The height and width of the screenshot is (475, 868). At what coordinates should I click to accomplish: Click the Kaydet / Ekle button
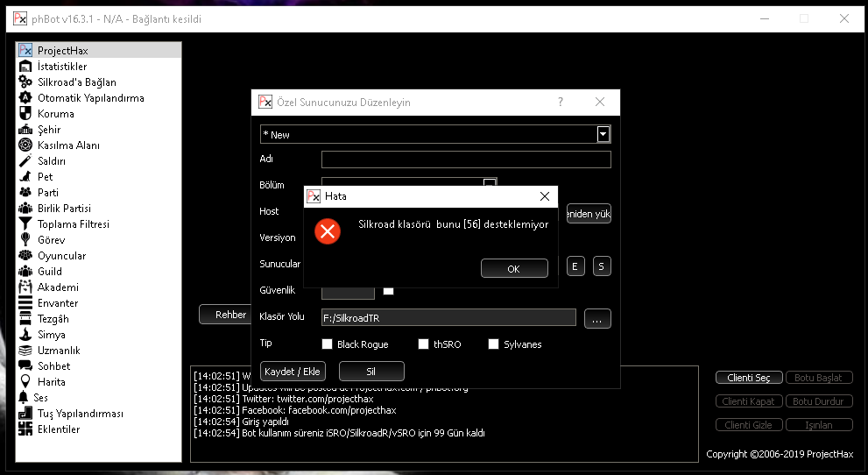click(x=292, y=371)
